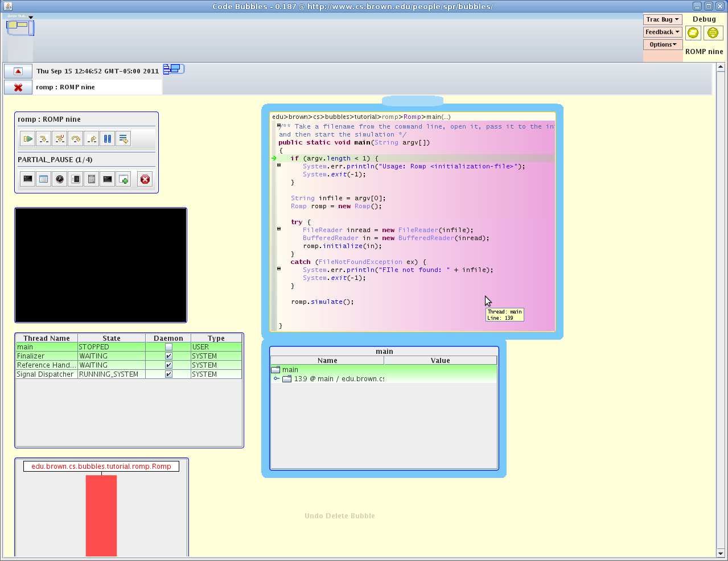Open the Trac Bug dropdown

point(663,19)
